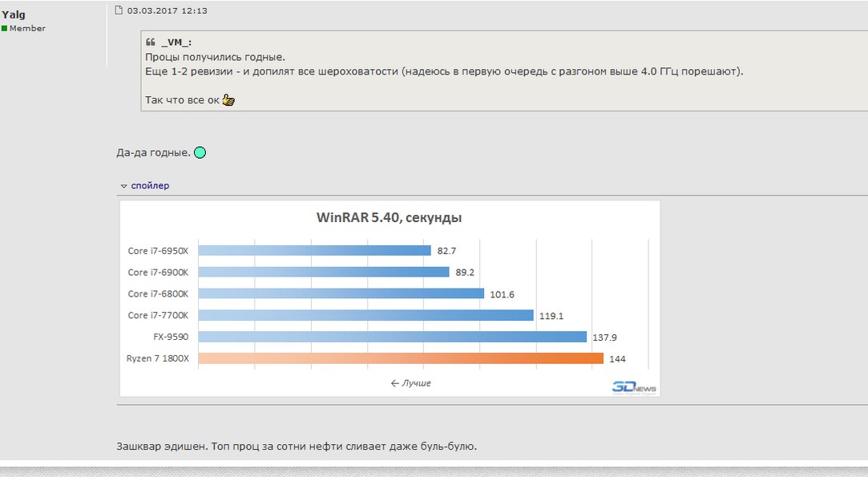Click the quote mark icon before _VM_
The width and height of the screenshot is (868, 477).
pos(151,42)
